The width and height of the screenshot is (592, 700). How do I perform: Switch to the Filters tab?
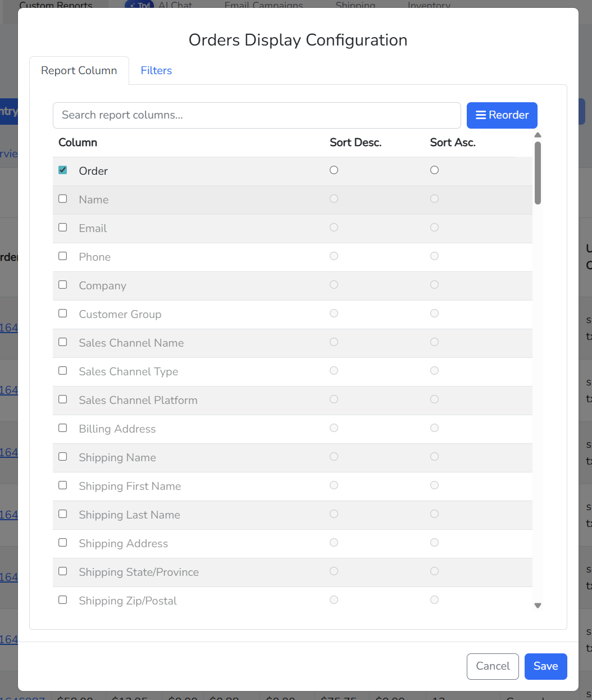156,70
